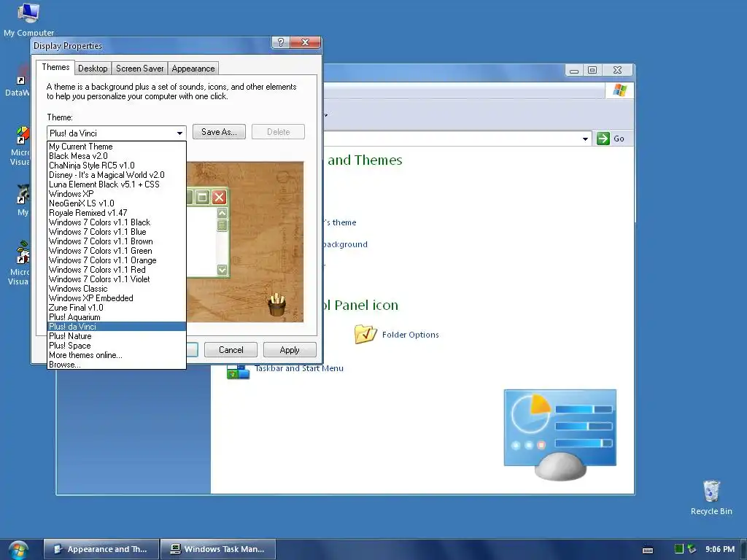Click the network tray icon beside clock
Image resolution: width=747 pixels, height=560 pixels.
[x=692, y=549]
